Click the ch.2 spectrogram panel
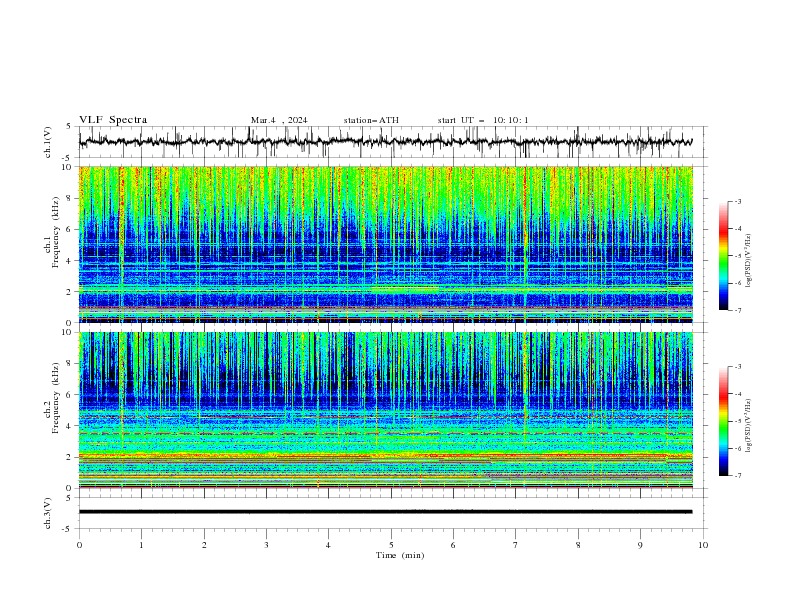This screenshot has height=612, width=792. 385,410
